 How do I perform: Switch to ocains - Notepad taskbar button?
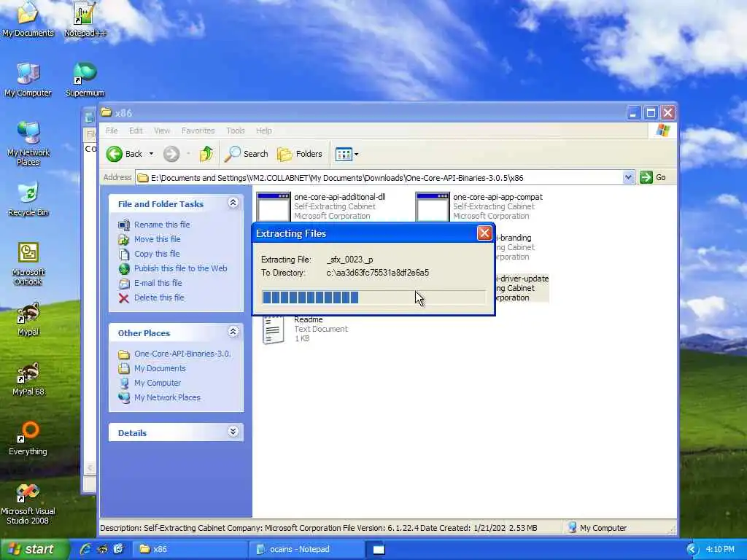pos(306,549)
